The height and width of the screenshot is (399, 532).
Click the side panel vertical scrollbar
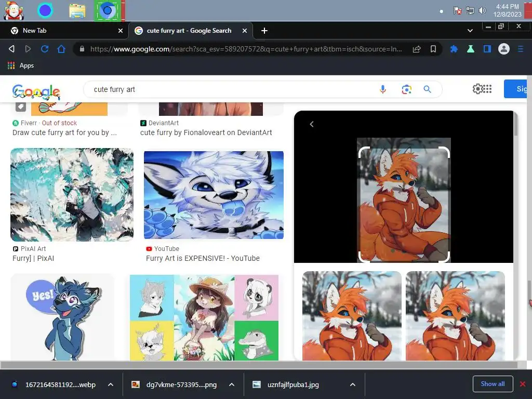click(x=516, y=124)
